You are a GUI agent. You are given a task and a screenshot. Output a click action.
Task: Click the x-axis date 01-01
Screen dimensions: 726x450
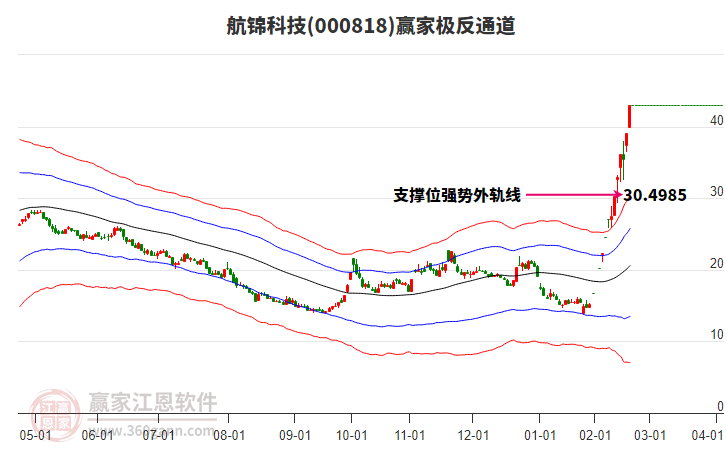click(540, 436)
